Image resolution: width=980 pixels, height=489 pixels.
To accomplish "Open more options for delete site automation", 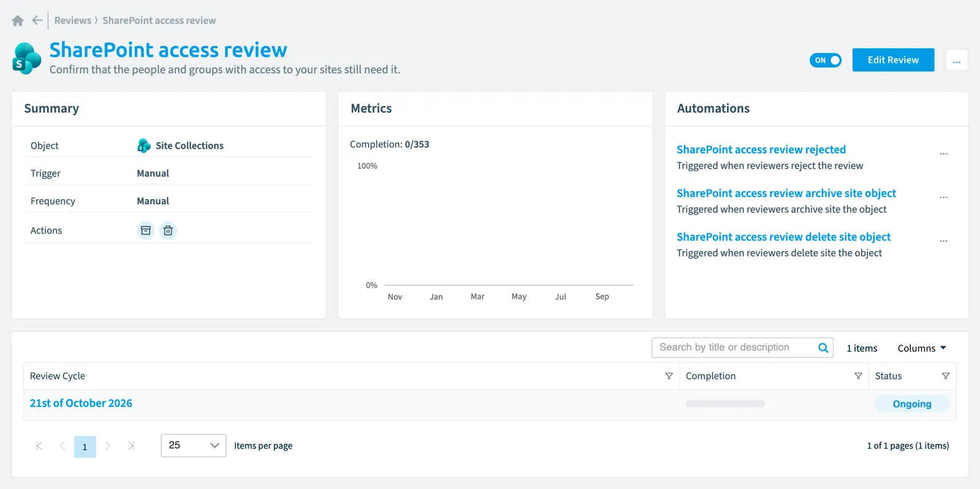I will coord(944,241).
